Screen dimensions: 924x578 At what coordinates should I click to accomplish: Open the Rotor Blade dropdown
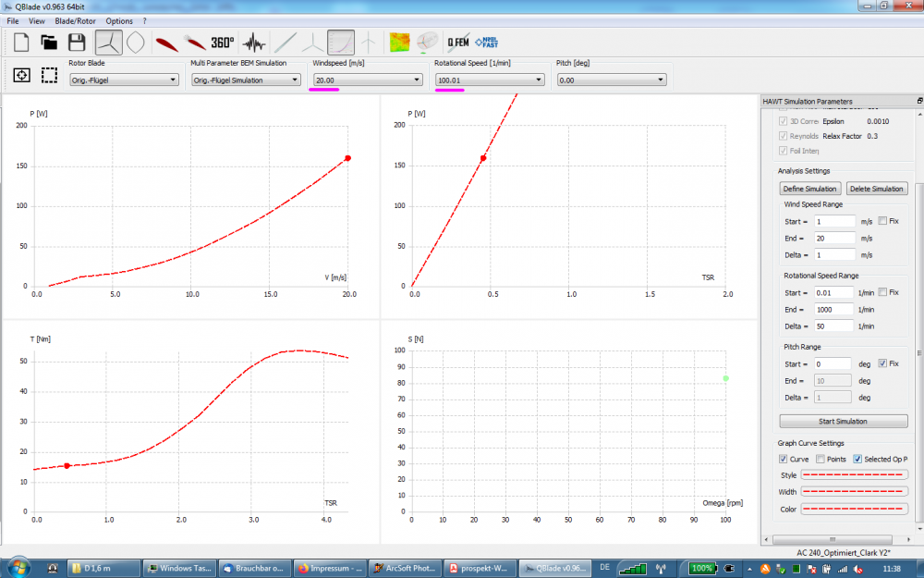pyautogui.click(x=124, y=80)
